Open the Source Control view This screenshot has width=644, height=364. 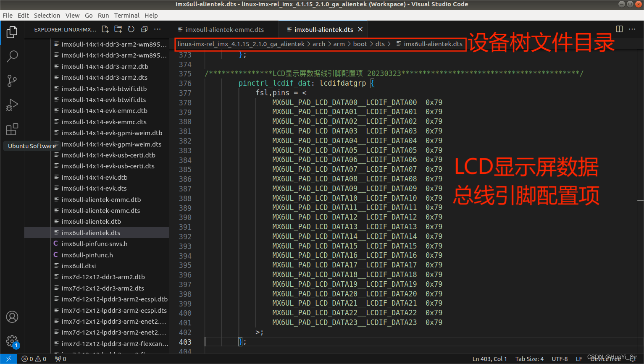(12, 80)
